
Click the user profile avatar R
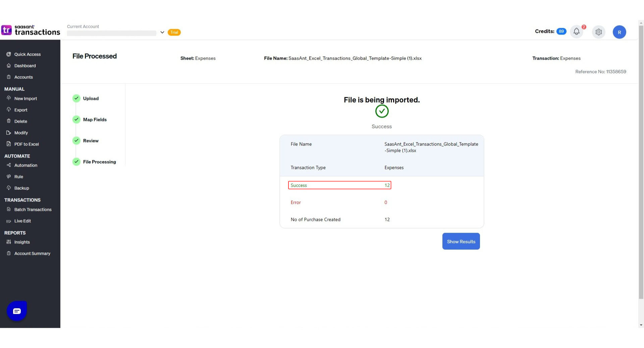[x=619, y=32]
